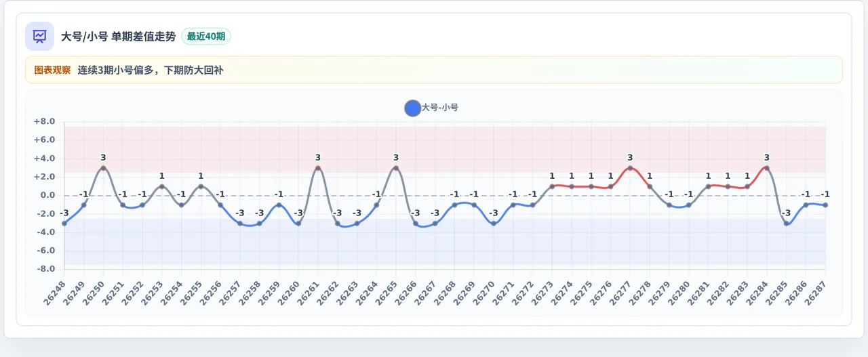Click the 大号-小号 legend label text

[439, 108]
